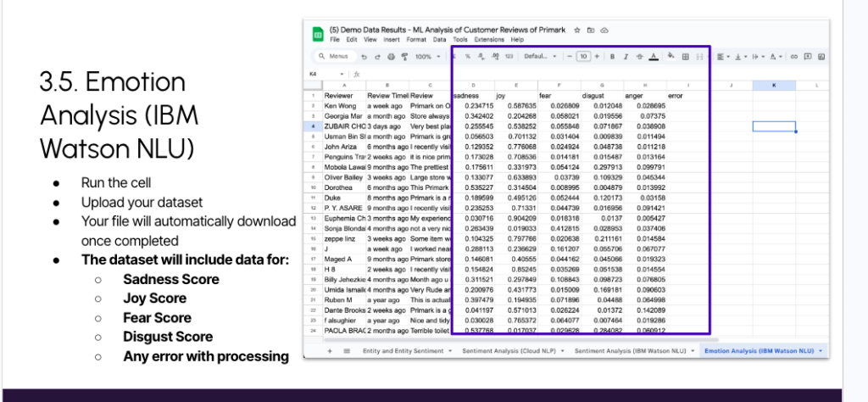This screenshot has height=402, width=868.
Task: Click the 'anger' header cell
Action: [645, 95]
